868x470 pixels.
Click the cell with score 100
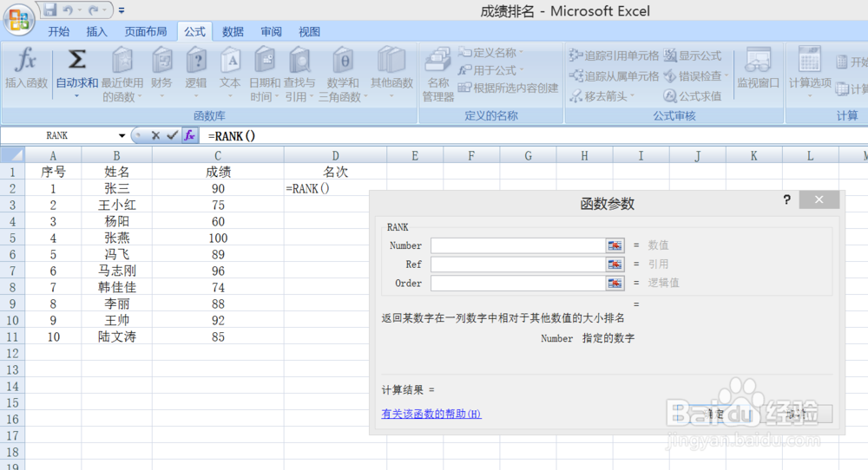click(x=218, y=238)
